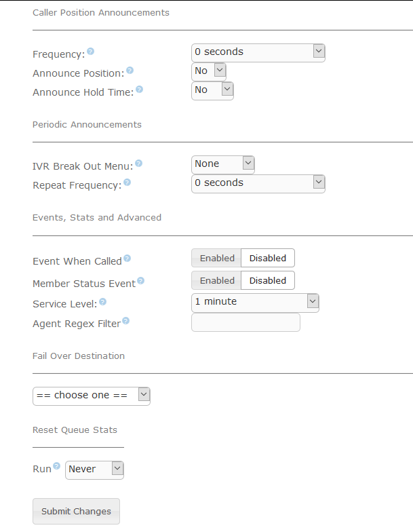
Task: Show help for Announce Hold Time
Action: tap(140, 90)
